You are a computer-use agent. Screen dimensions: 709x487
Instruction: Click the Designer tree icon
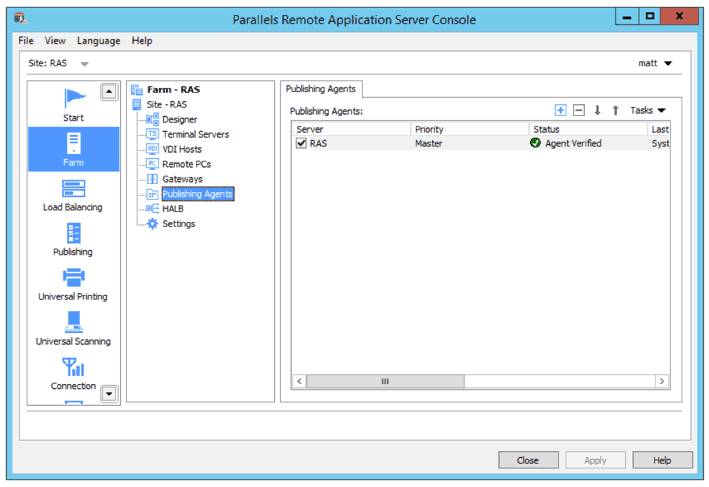(152, 119)
